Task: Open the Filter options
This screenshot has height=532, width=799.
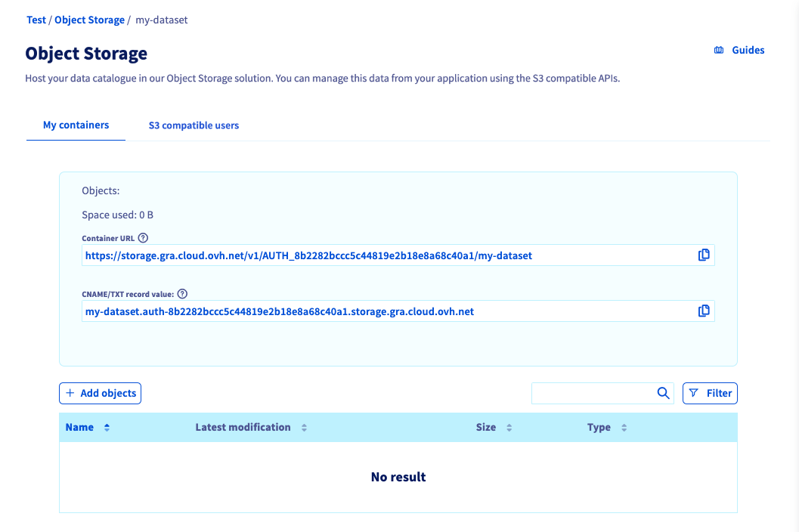Action: pos(710,393)
